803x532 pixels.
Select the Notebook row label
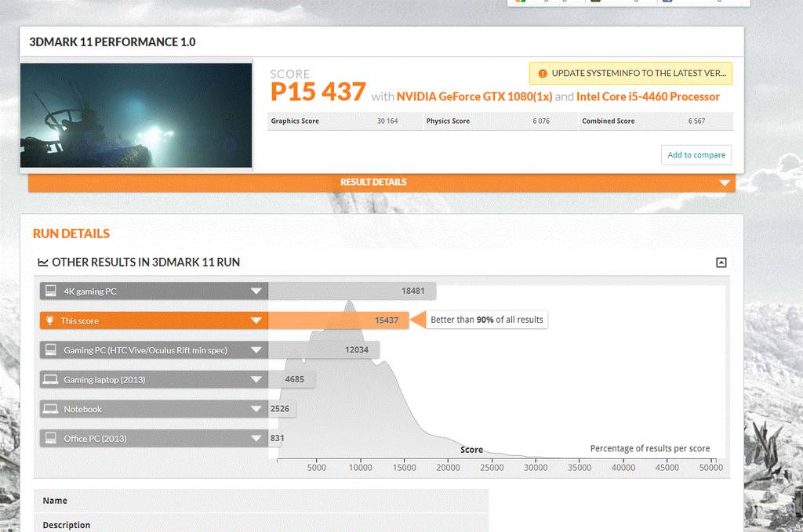(83, 409)
